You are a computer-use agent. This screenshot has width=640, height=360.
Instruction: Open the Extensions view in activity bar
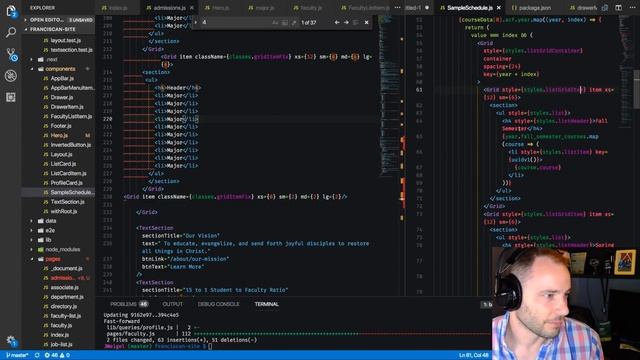tap(11, 97)
